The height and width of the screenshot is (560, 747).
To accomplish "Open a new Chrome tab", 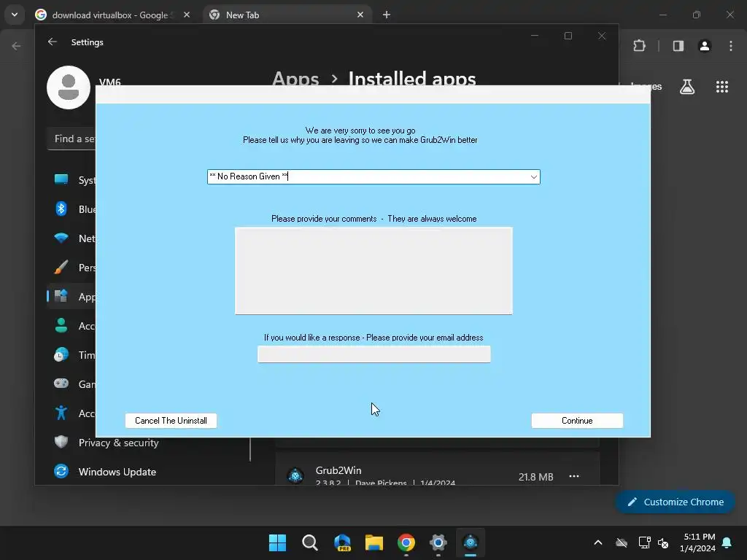I will pos(387,15).
